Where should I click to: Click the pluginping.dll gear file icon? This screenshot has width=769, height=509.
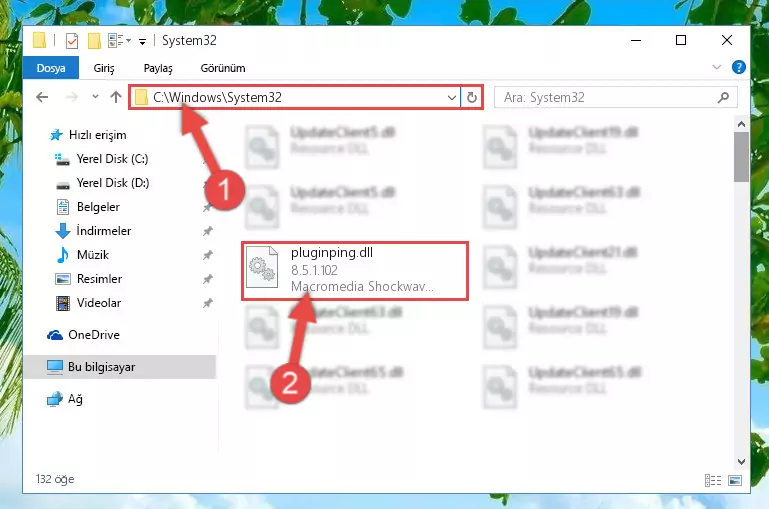pos(262,267)
